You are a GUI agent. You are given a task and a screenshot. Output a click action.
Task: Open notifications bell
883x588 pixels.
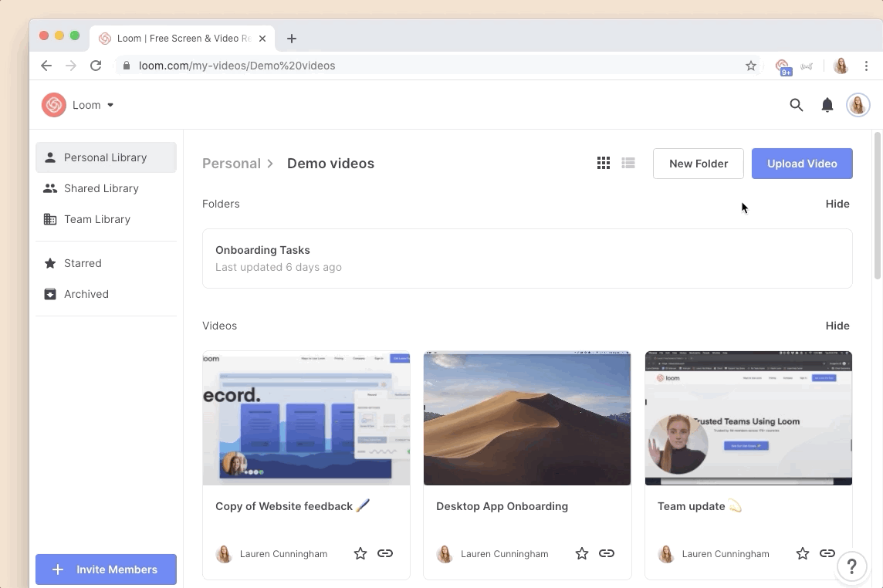827,105
